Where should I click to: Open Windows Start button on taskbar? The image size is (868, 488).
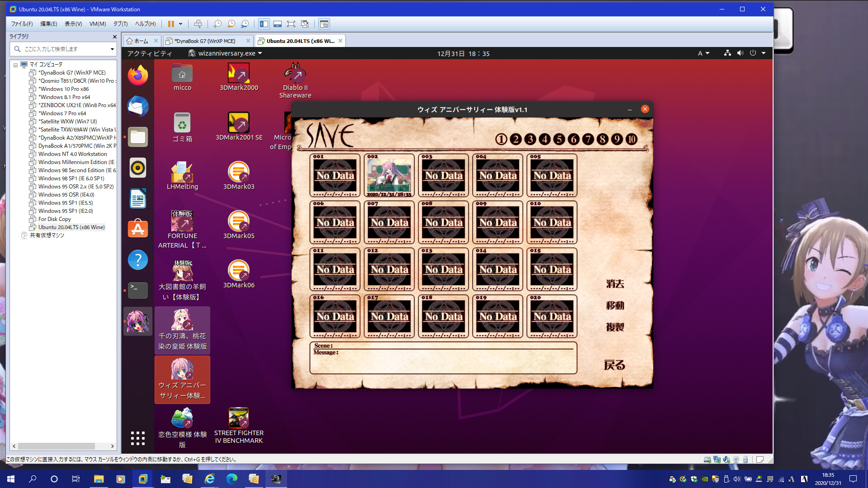[11, 479]
